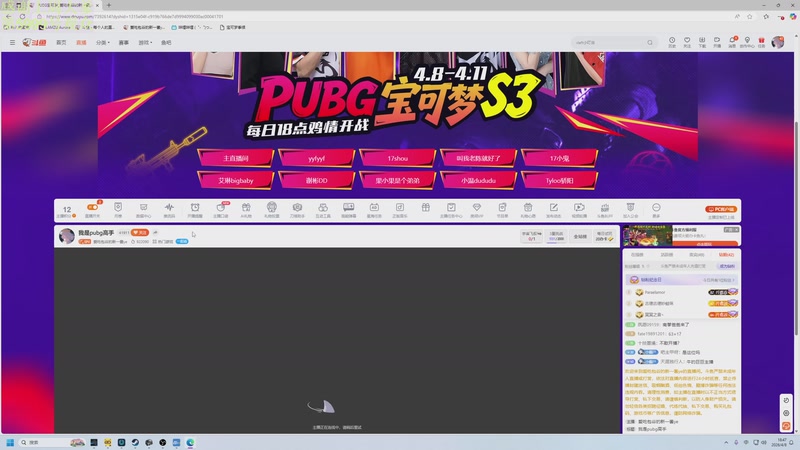Image resolution: width=800 pixels, height=450 pixels.
Task: Open creator center pin icon in header
Action: point(747,42)
